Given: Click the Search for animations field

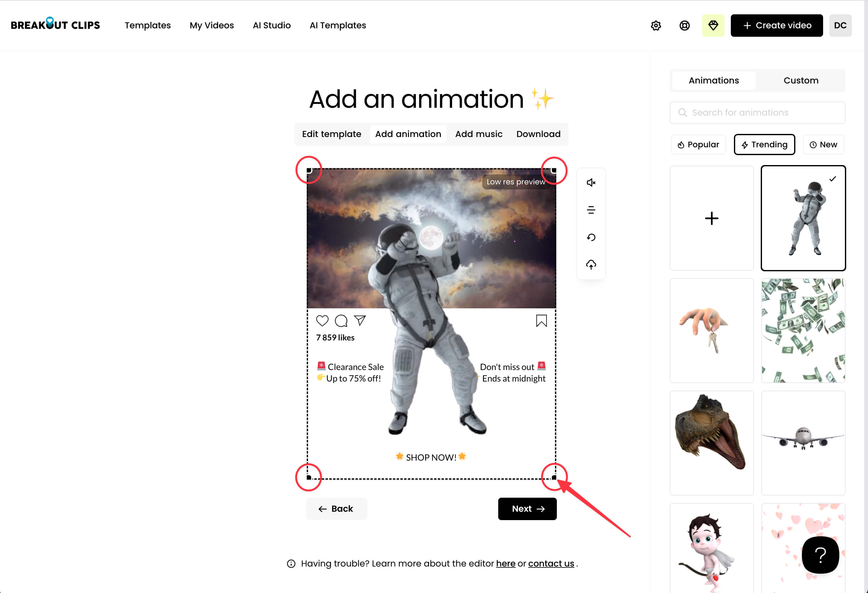Looking at the screenshot, I should click(x=757, y=113).
